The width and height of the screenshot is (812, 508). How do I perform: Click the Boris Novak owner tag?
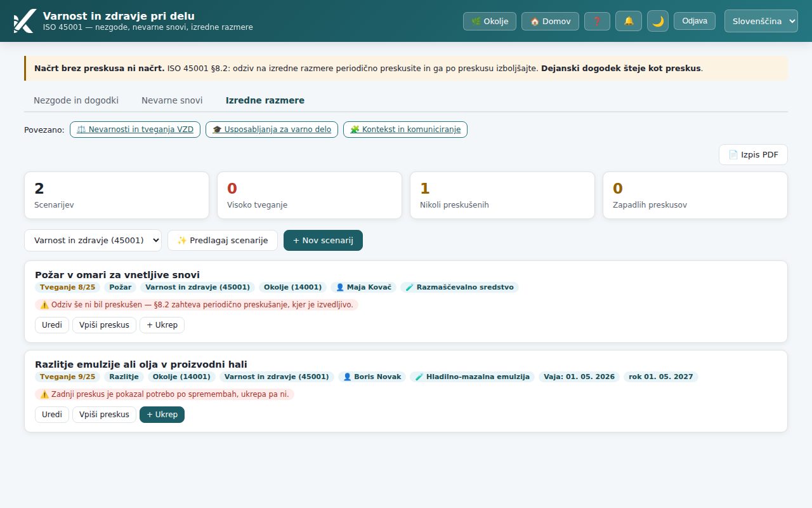tap(372, 377)
